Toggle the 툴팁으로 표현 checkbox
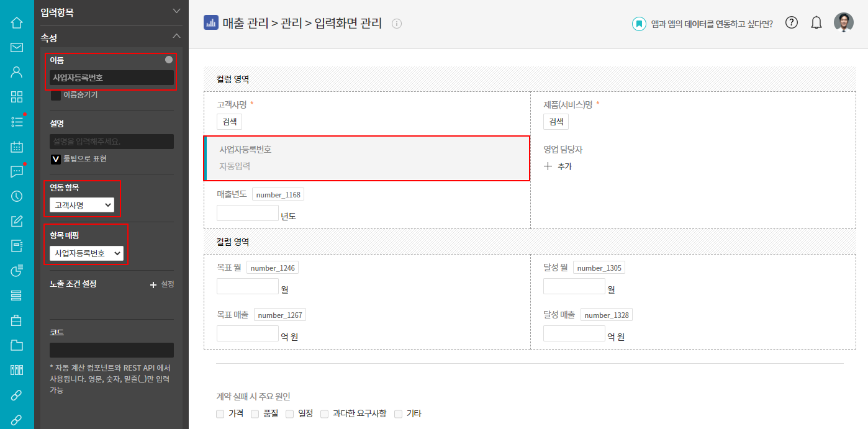 tap(56, 159)
